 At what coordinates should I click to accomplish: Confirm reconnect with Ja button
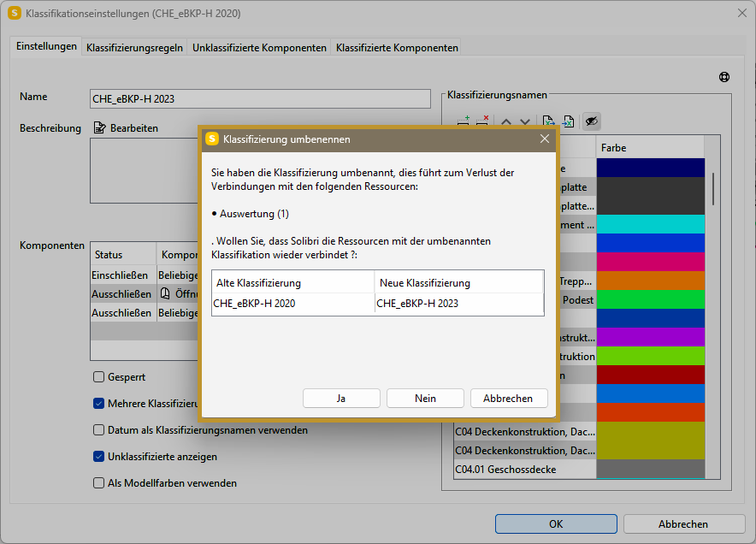(341, 399)
